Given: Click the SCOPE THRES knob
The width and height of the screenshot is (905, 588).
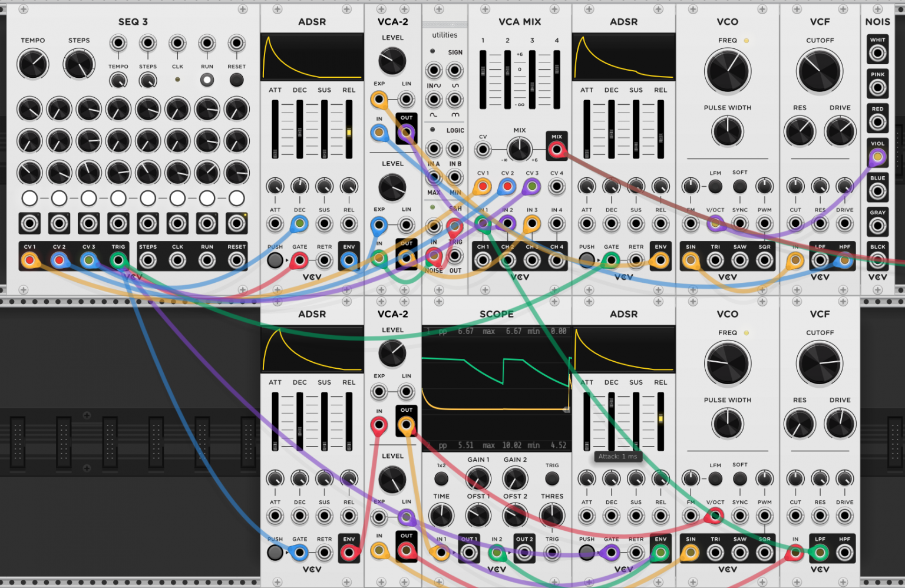Looking at the screenshot, I should coord(552,516).
